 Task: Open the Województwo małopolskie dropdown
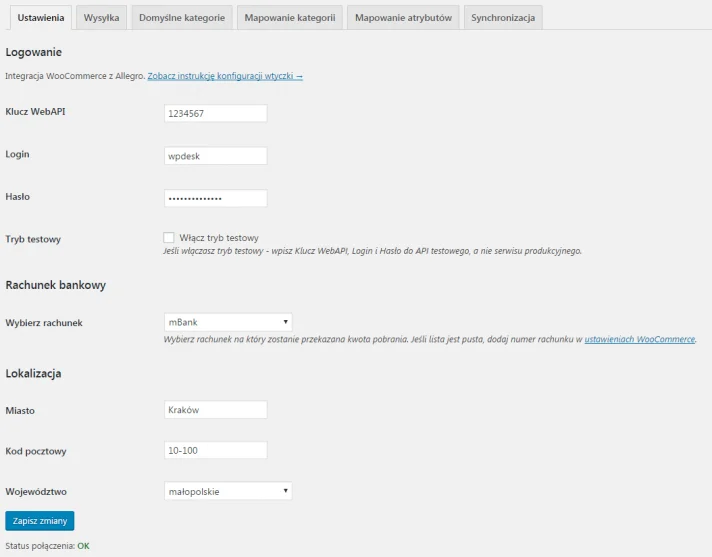point(228,491)
